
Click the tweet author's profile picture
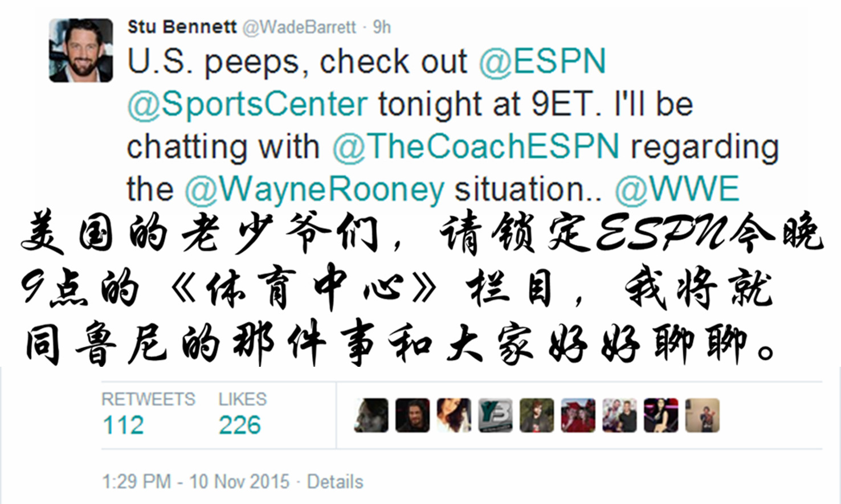[80, 50]
